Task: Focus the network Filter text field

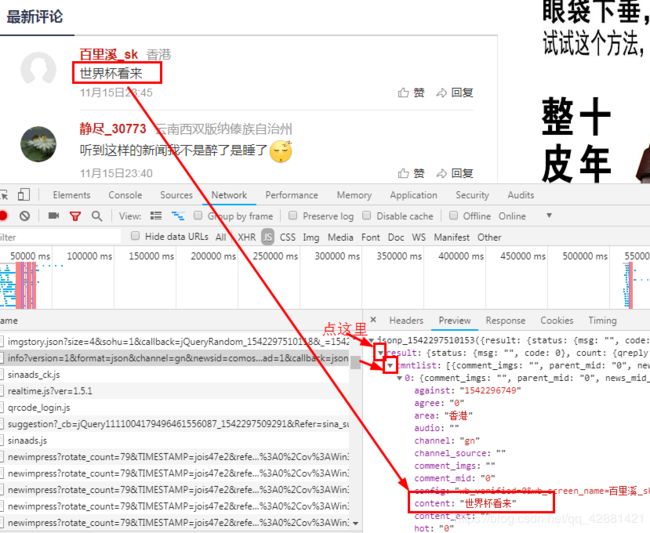Action: pyautogui.click(x=60, y=237)
